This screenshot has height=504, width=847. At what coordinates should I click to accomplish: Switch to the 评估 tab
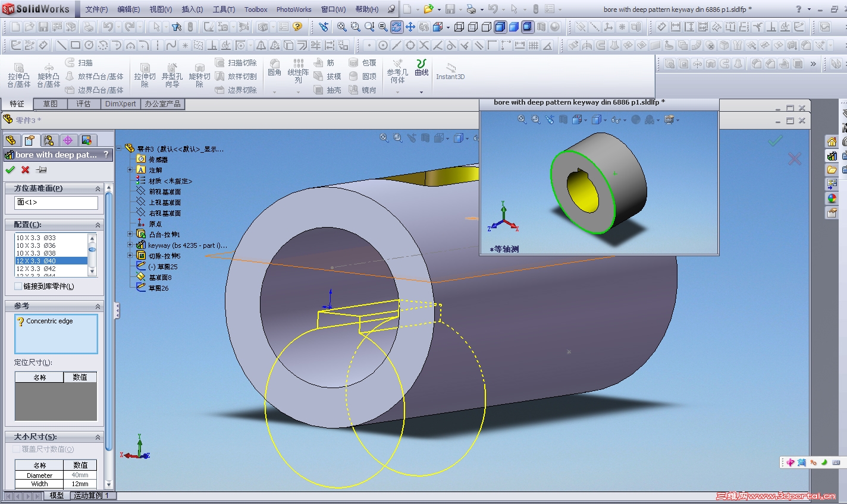click(83, 104)
